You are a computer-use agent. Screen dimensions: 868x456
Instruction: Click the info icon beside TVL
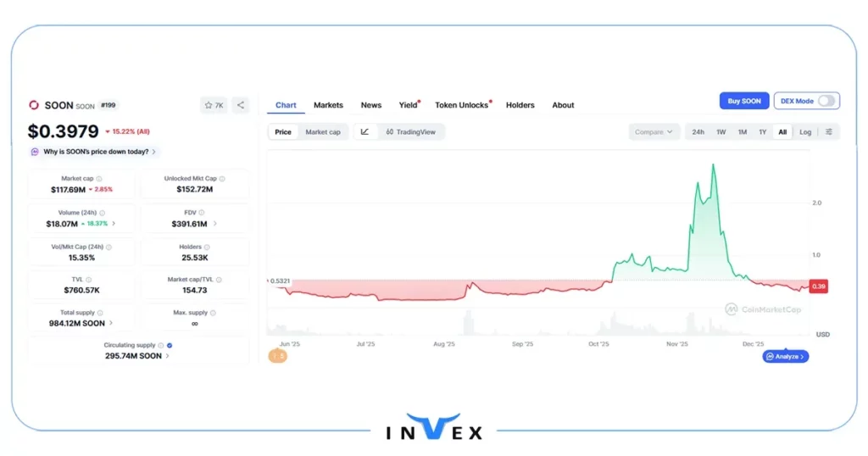click(88, 279)
